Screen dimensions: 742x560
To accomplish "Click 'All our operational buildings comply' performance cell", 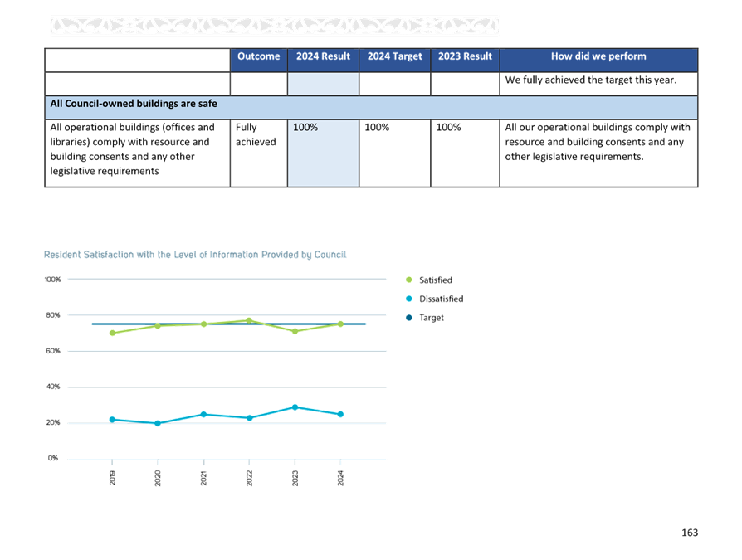I will [598, 153].
